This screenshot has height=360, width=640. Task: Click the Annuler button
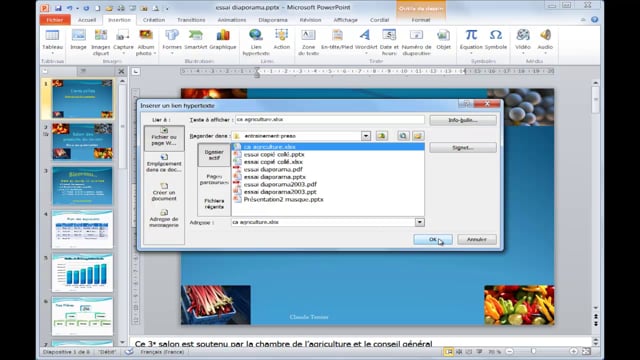477,240
